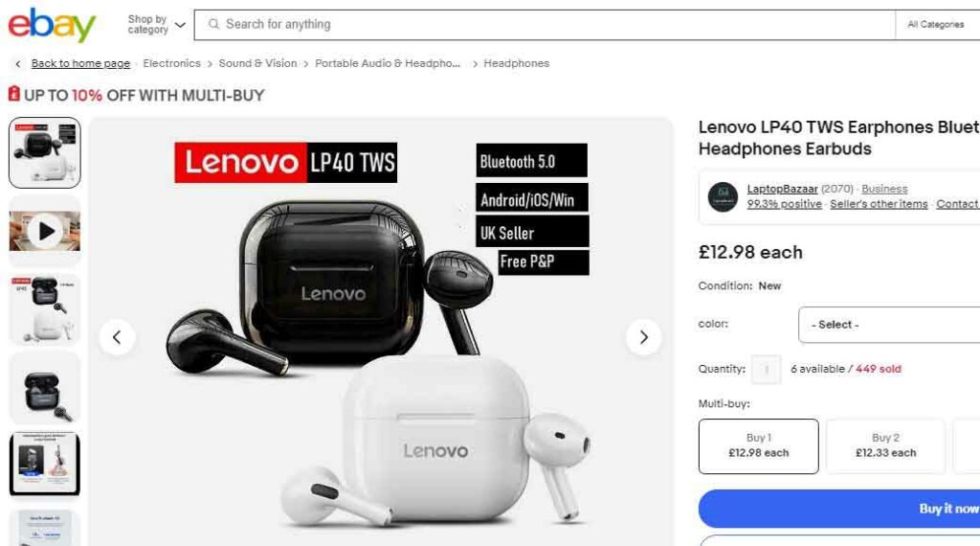Expand the Shop by category menu
980x546 pixels.
coord(156,25)
